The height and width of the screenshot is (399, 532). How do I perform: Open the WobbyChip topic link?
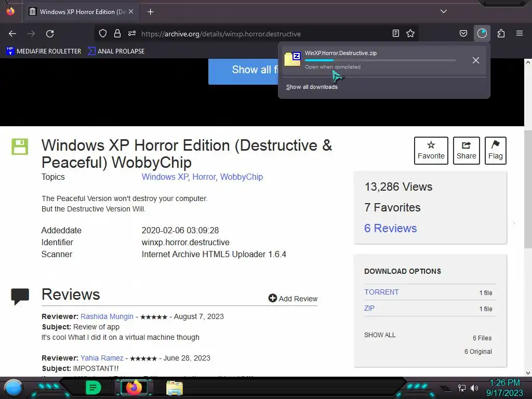tap(242, 177)
